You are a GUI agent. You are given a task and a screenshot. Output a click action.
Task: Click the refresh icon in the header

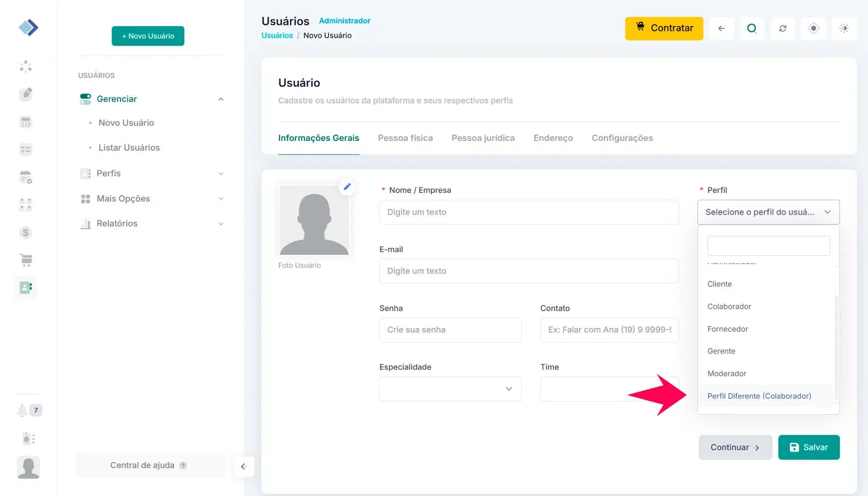click(782, 29)
